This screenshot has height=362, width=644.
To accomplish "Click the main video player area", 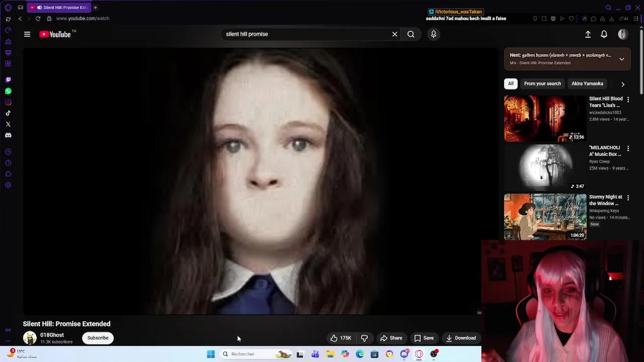I will 260,181.
